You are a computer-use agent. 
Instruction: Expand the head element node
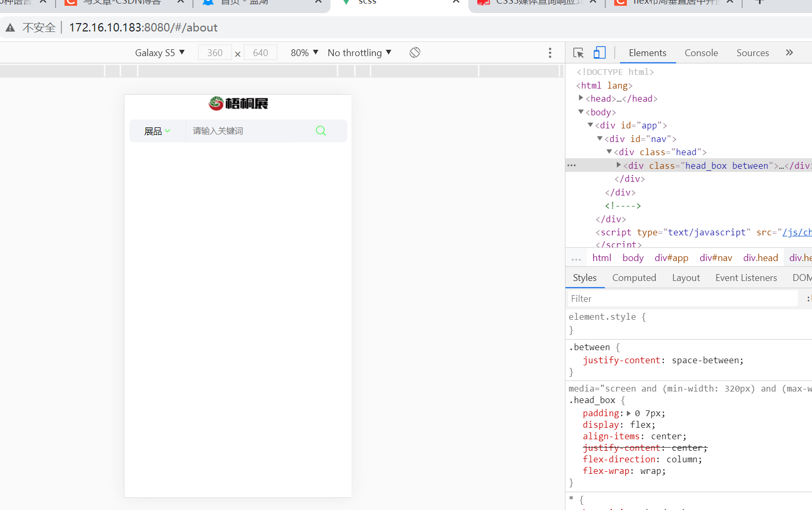point(581,98)
